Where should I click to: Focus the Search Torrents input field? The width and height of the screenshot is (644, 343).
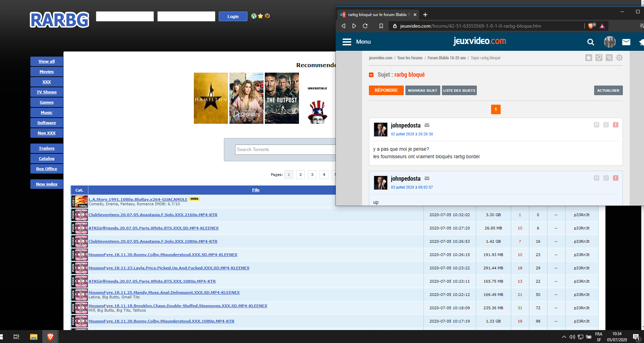click(x=285, y=150)
